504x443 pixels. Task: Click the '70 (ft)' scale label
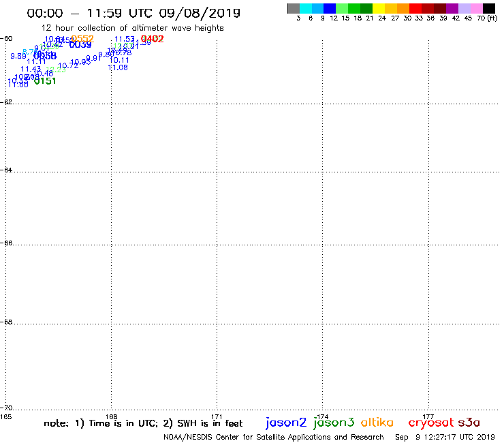[x=487, y=18]
